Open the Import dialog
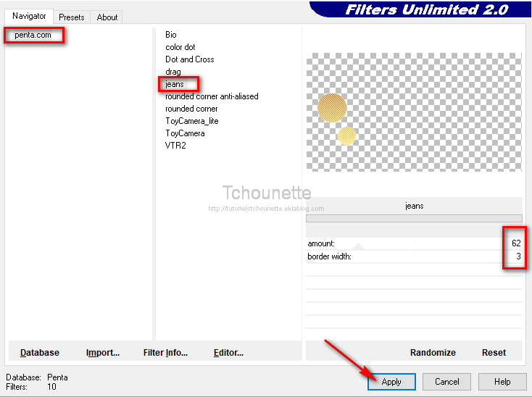Viewport: 532px width, 397px height. pos(102,353)
